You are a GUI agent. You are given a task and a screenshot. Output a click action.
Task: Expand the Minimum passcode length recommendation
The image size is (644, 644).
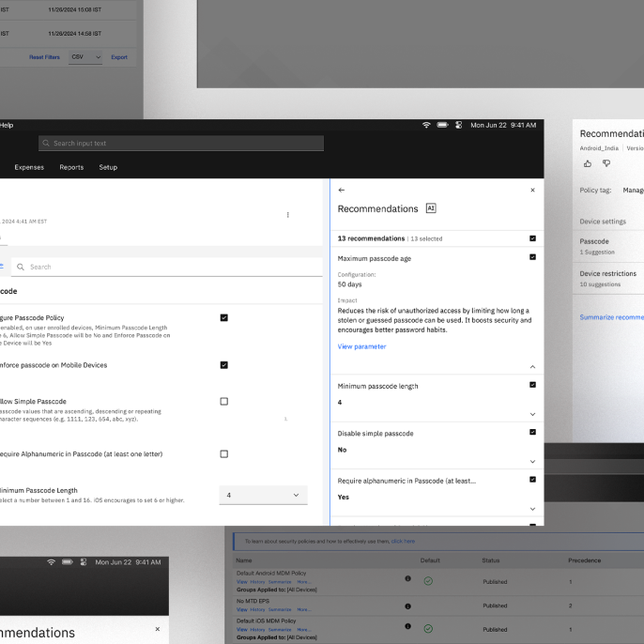point(532,414)
